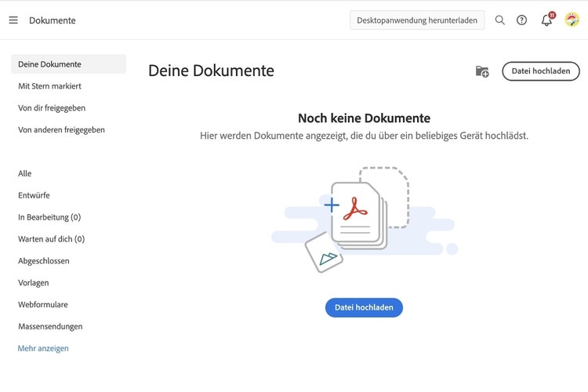Open the help question mark icon
588x392 pixels.
(521, 20)
